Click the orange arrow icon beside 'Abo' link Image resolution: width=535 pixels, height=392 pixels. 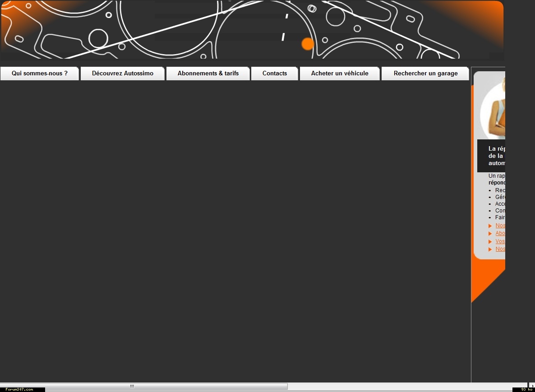click(490, 234)
